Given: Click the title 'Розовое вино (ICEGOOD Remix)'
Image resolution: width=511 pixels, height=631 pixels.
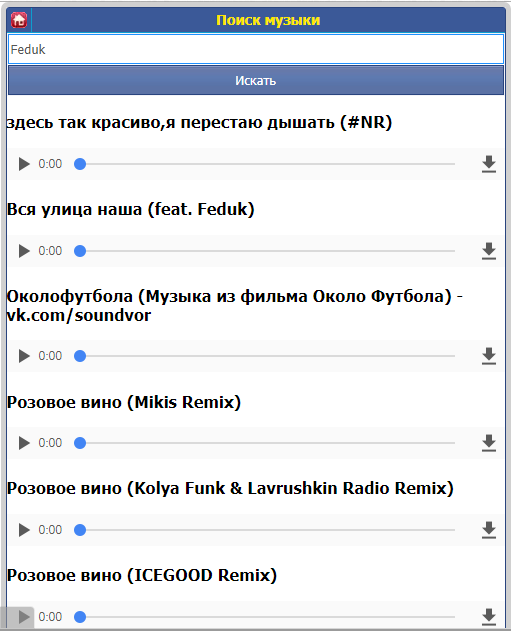Looking at the screenshot, I should click(142, 575).
